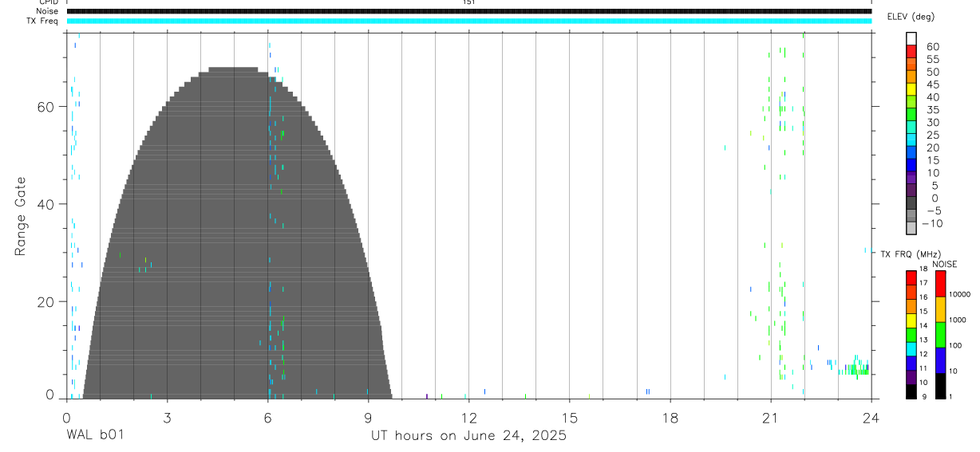
Task: Click the 'Range Gate' y-axis label
Action: 20,215
